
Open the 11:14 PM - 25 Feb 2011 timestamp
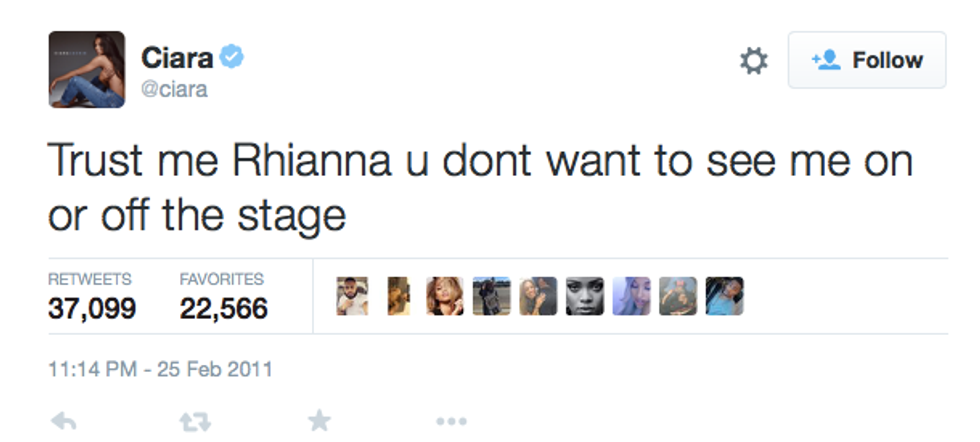pos(160,369)
